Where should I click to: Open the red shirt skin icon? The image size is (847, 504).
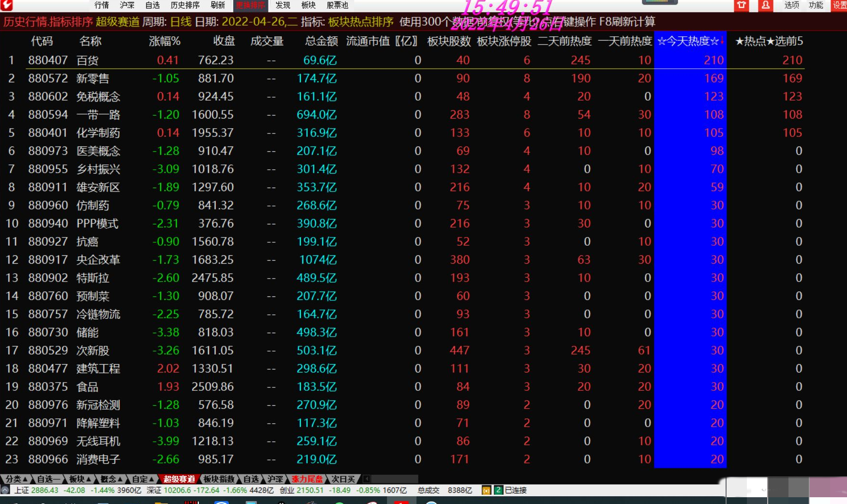click(741, 5)
